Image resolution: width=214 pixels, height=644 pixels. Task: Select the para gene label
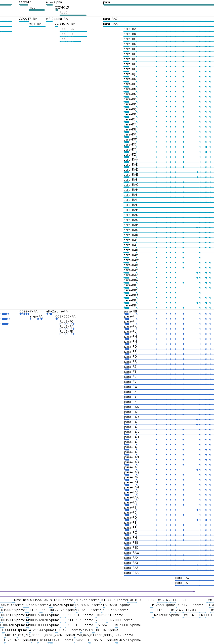[x=106, y=2]
